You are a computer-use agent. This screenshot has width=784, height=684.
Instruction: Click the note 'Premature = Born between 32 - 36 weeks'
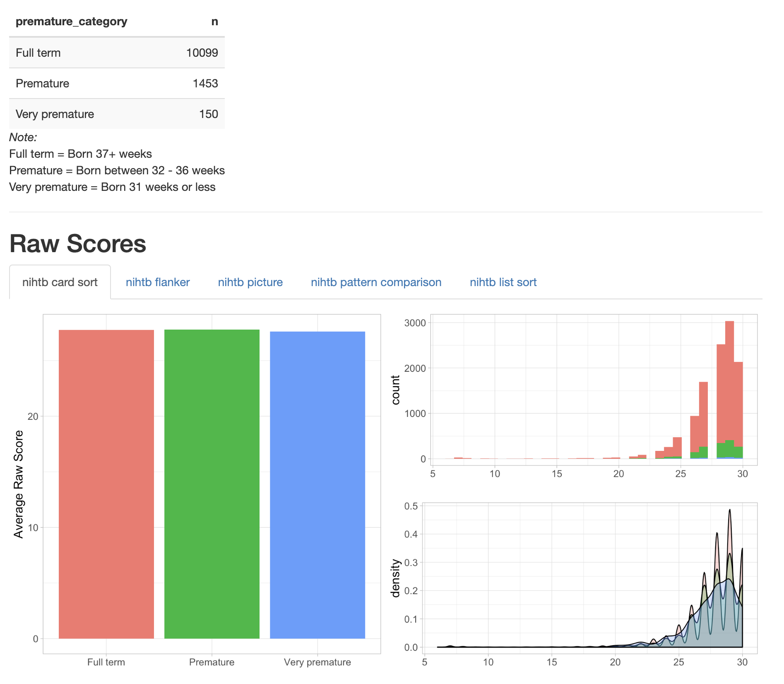coord(117,170)
